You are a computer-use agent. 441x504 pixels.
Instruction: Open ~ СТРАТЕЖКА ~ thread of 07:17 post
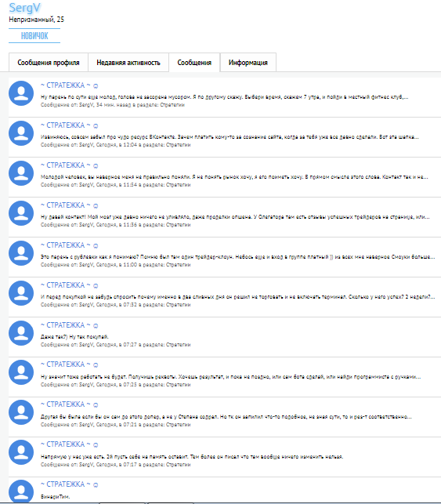tap(66, 444)
